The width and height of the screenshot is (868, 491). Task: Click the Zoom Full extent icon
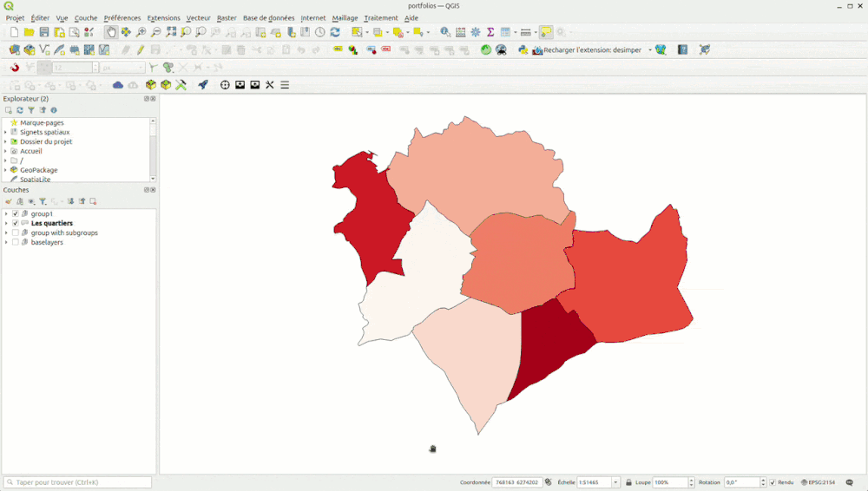click(171, 32)
